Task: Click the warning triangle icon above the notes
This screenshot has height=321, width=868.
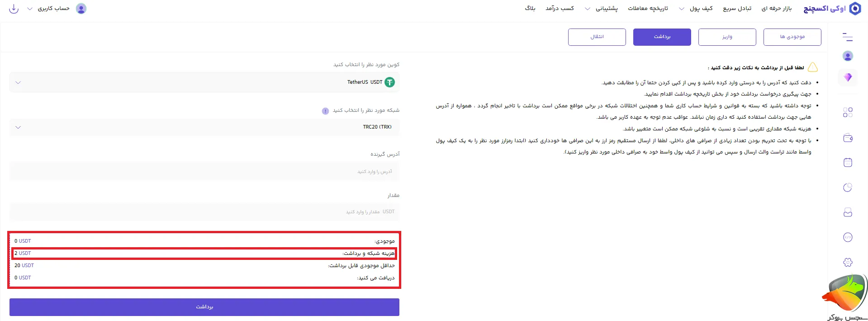Action: click(x=813, y=67)
